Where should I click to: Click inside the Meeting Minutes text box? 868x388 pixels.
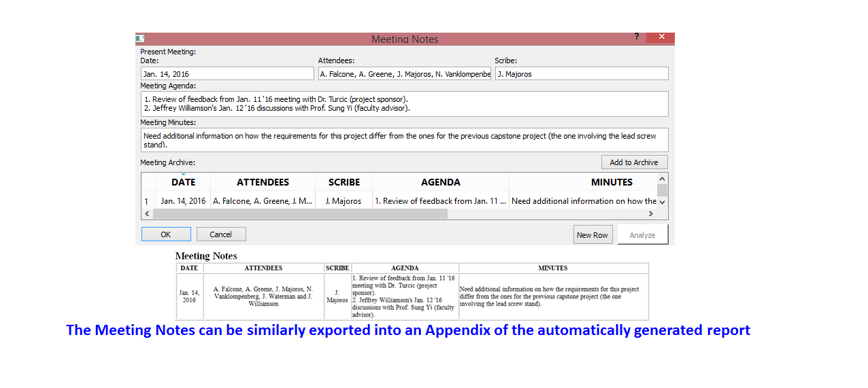click(404, 140)
